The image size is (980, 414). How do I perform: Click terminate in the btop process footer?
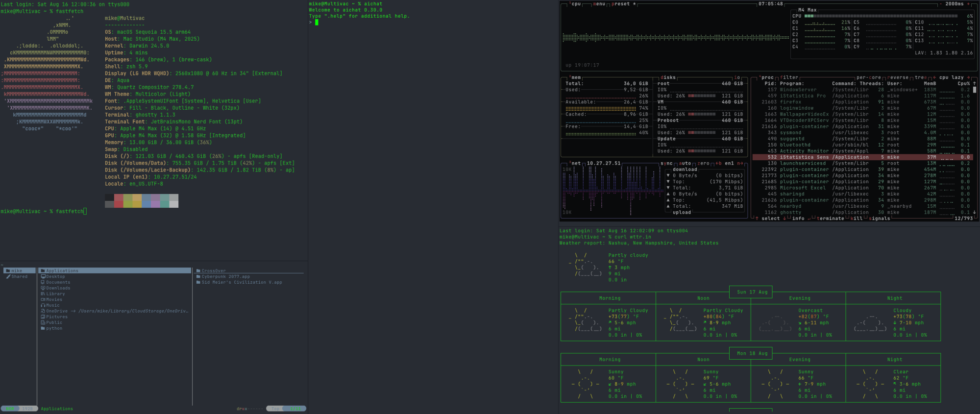(830, 219)
